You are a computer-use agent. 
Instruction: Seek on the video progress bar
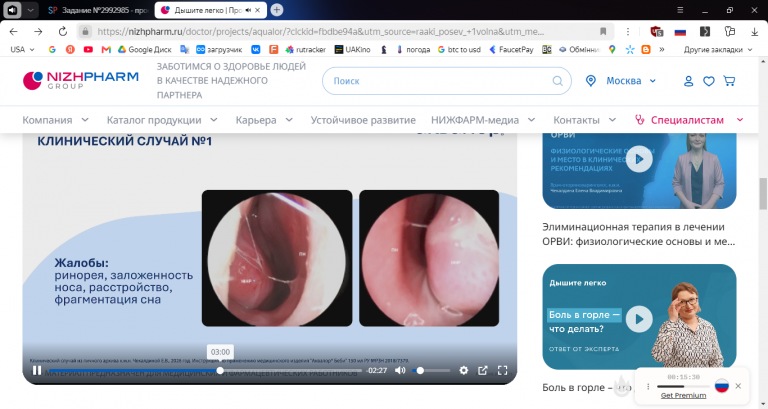(206, 371)
